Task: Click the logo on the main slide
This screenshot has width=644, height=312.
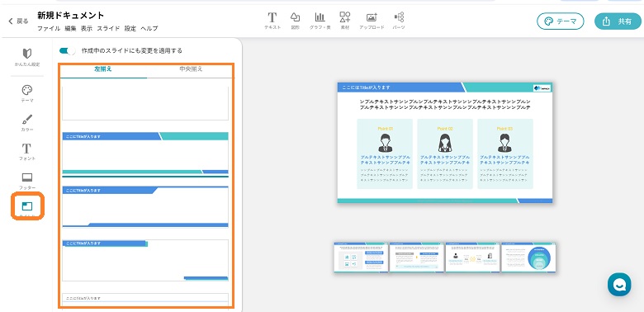Action: click(x=542, y=87)
